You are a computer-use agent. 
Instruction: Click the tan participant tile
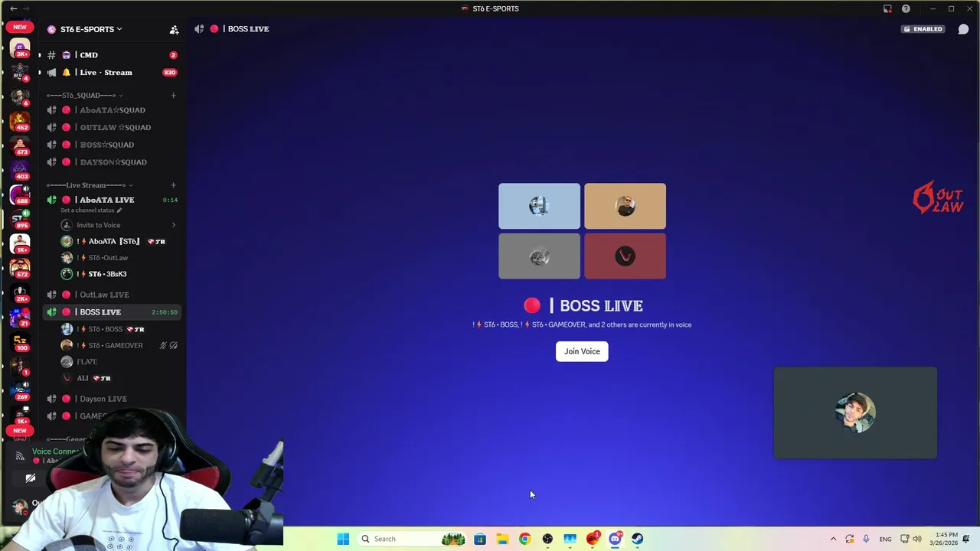tap(625, 206)
